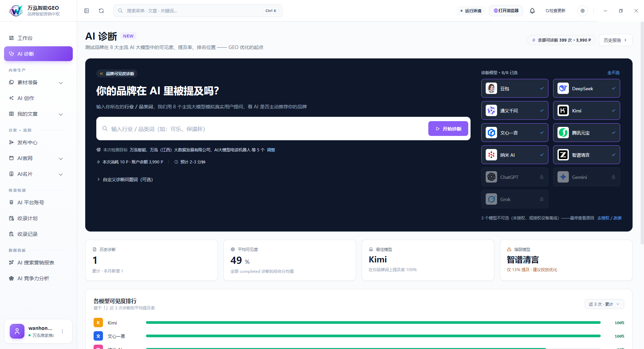
Task: Click the locked ChatGPT model icon
Action: click(491, 177)
